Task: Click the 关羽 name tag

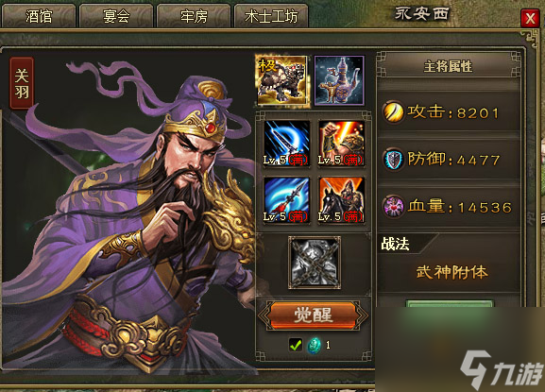Action: coord(22,83)
